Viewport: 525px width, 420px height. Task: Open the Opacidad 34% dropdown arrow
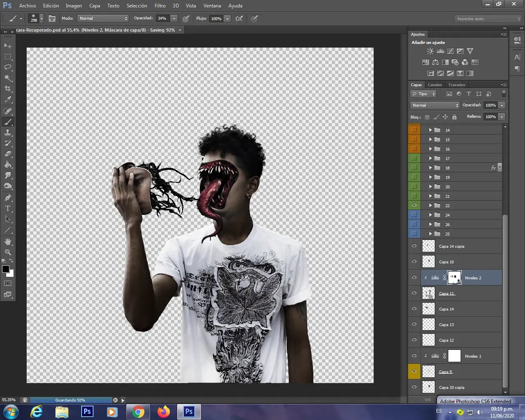coord(174,18)
